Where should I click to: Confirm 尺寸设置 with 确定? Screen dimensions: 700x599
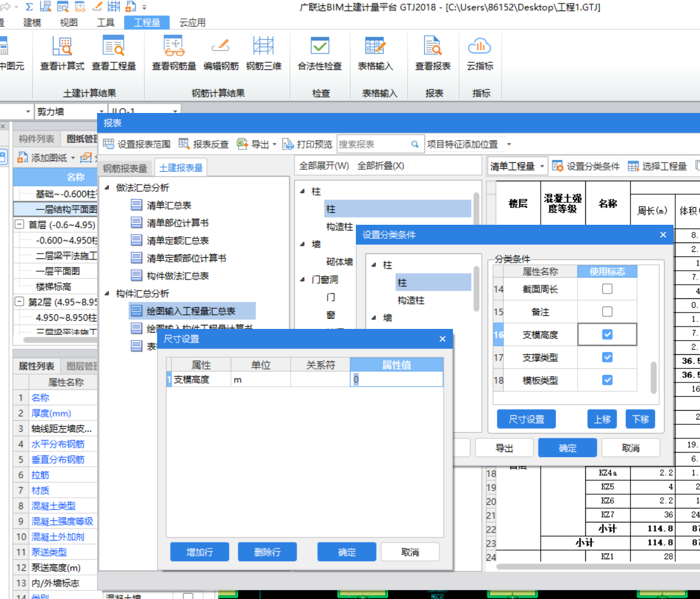pos(347,552)
